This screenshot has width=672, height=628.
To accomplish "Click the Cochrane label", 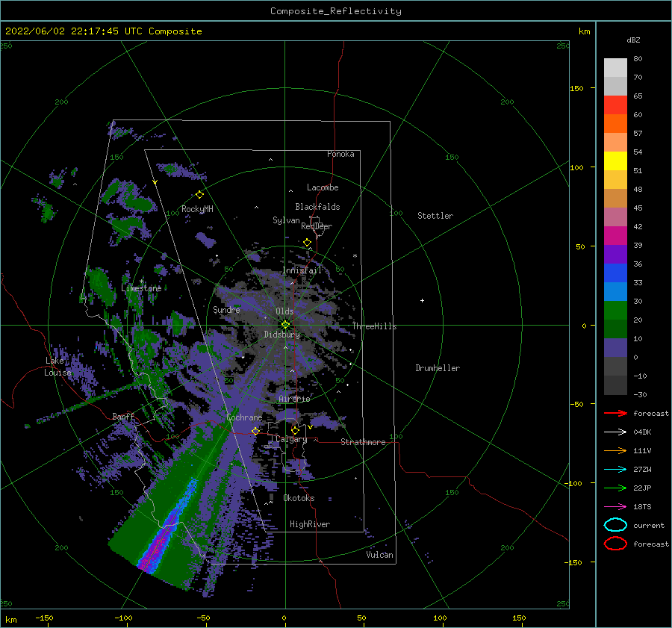I will coord(244,417).
